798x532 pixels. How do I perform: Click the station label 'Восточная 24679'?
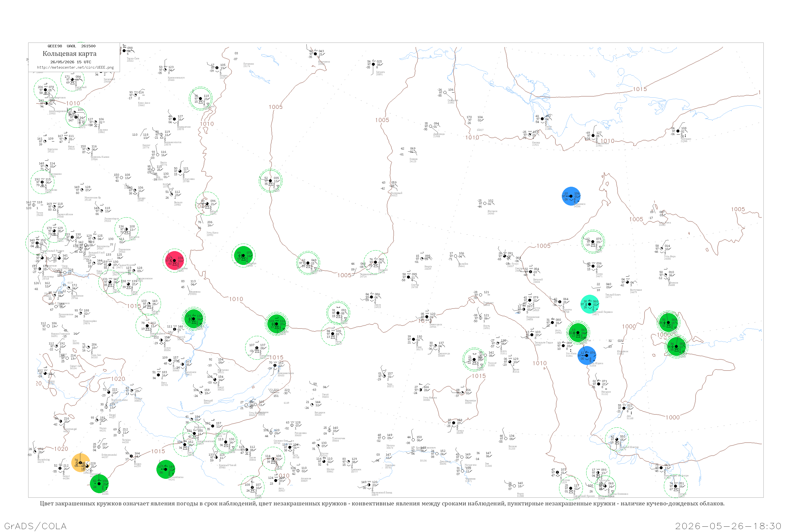pyautogui.click(x=636, y=291)
